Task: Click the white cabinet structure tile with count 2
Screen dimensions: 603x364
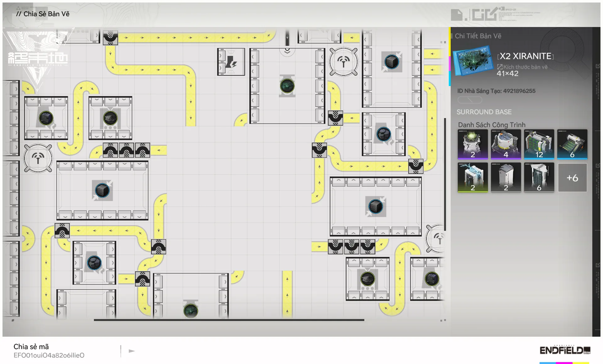Action: point(506,177)
